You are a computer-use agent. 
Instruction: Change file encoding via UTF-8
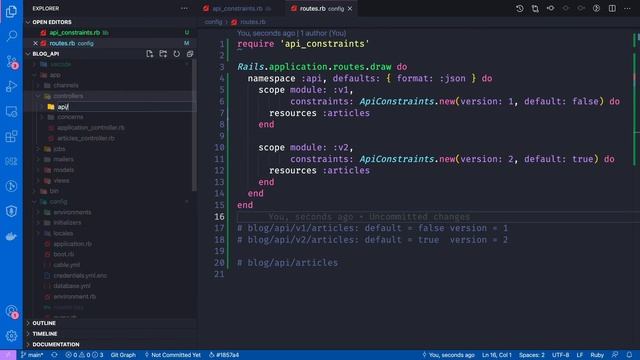coord(560,355)
